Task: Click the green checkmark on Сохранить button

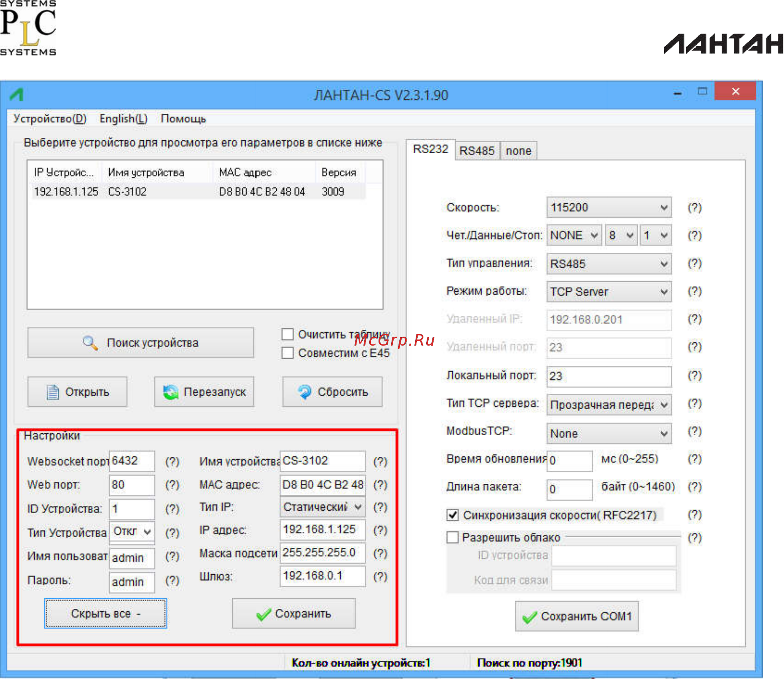Action: pyautogui.click(x=264, y=614)
